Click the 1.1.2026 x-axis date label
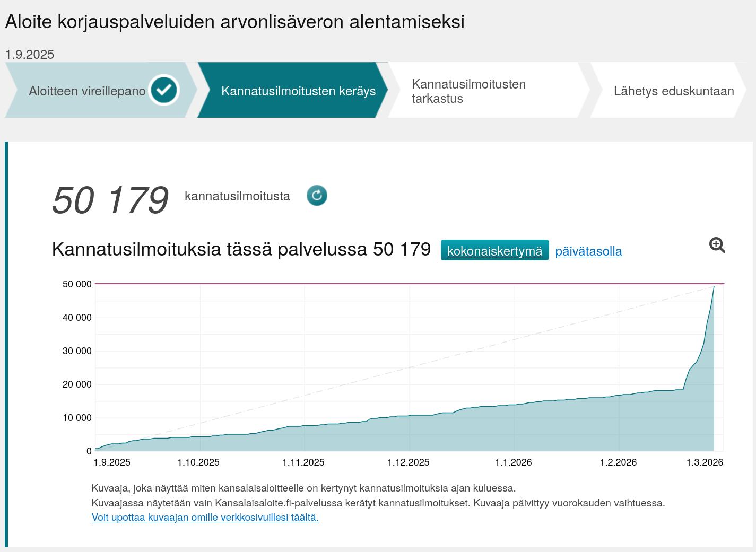756x552 pixels. point(513,462)
